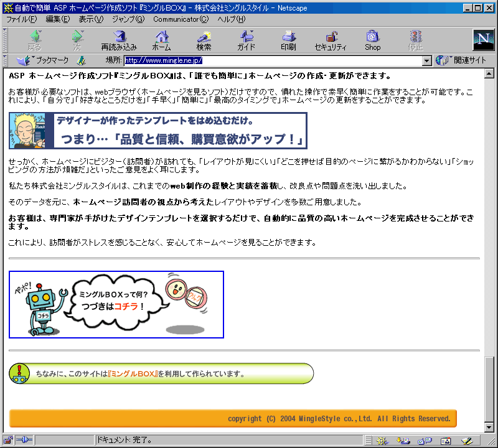Screen dimensions: 498x448
Task: Open web search with the 検索 button
Action: click(204, 40)
